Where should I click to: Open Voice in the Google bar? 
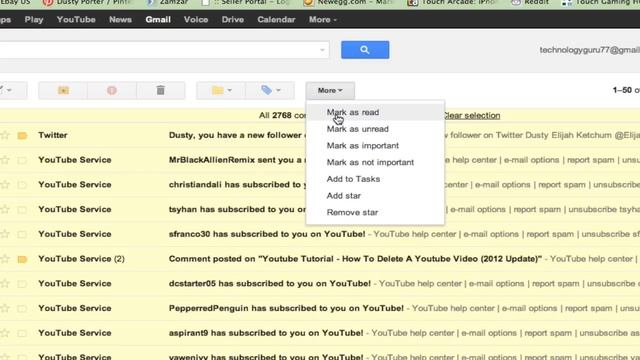[196, 20]
